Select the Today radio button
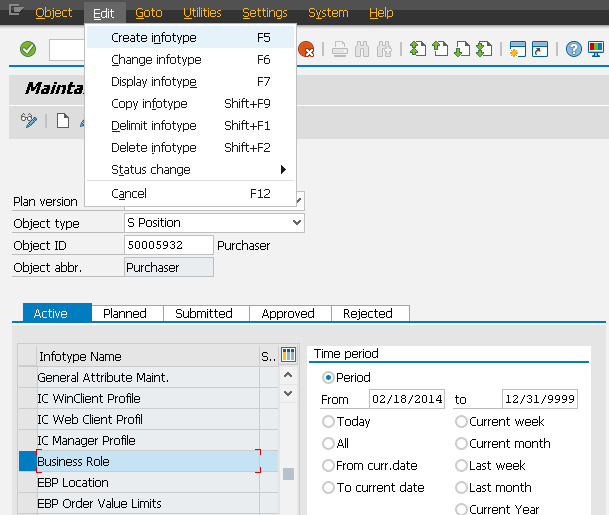Viewport: 609px width, 515px height. click(x=328, y=421)
